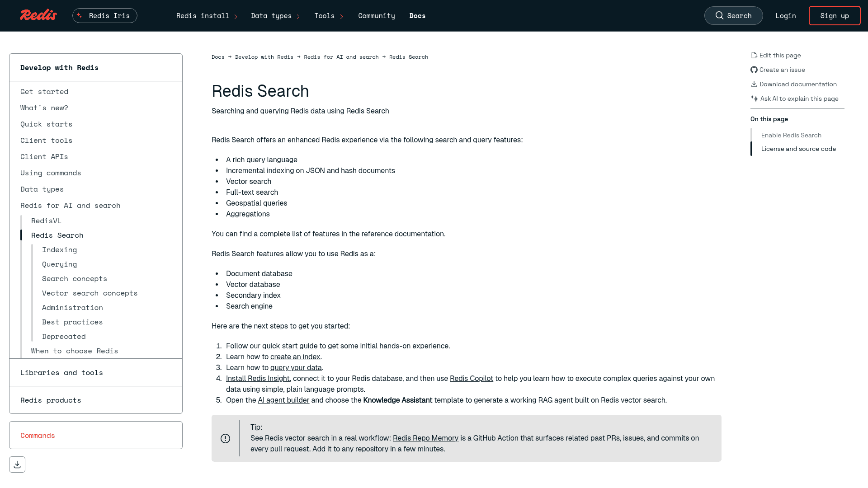Expand the Libraries and tools section

[96, 372]
